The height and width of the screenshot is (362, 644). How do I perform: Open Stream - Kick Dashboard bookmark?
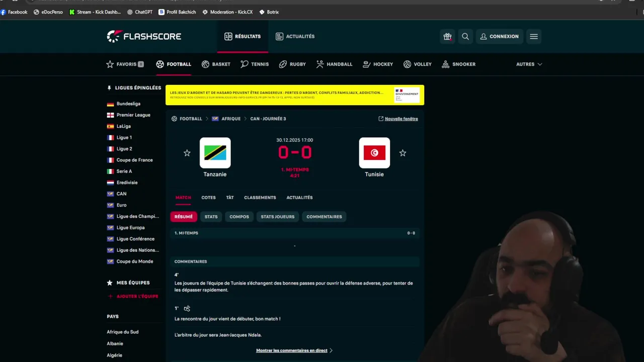tap(95, 12)
